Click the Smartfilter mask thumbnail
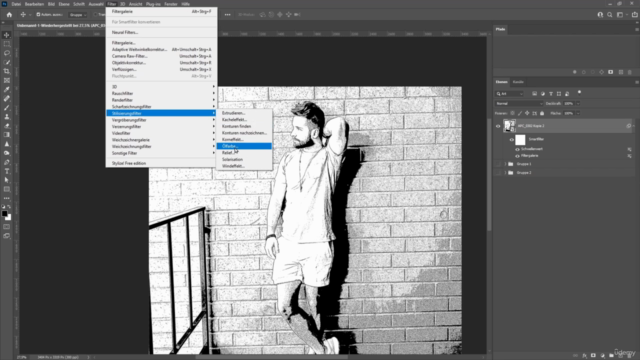Viewport: 640px width, 360px height. 520,140
